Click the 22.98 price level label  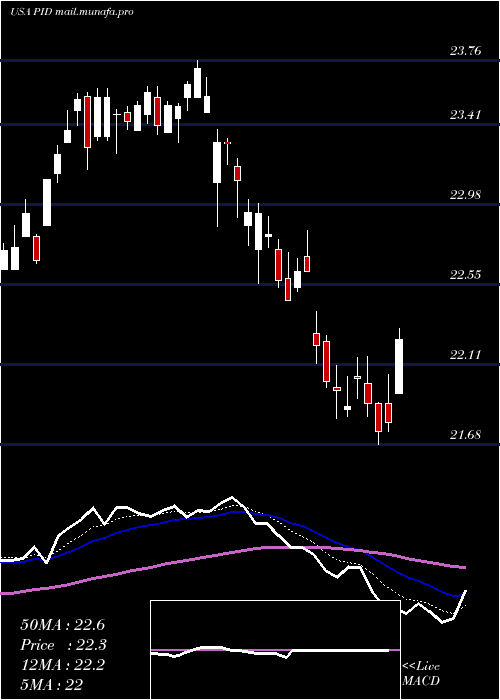click(x=465, y=195)
